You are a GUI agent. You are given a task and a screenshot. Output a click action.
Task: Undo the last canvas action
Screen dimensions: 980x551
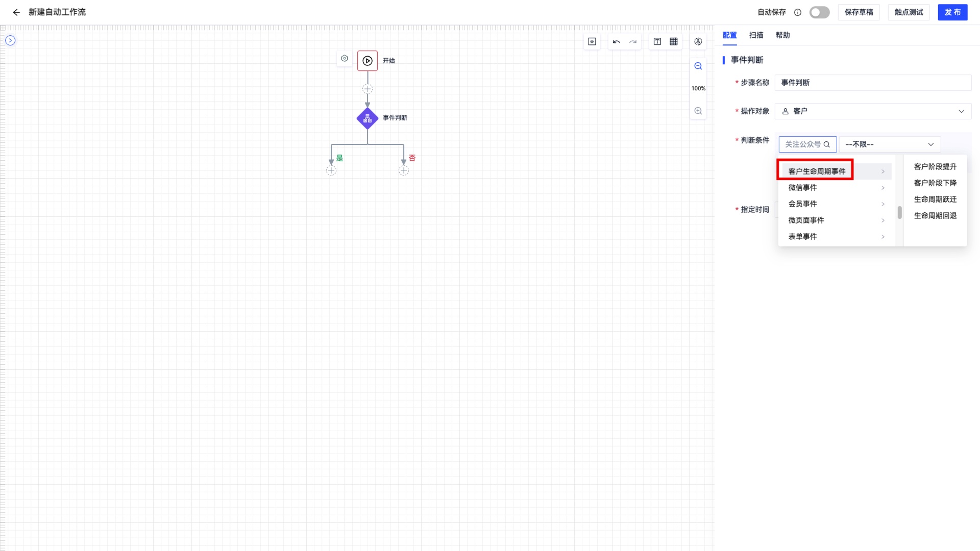(x=617, y=42)
